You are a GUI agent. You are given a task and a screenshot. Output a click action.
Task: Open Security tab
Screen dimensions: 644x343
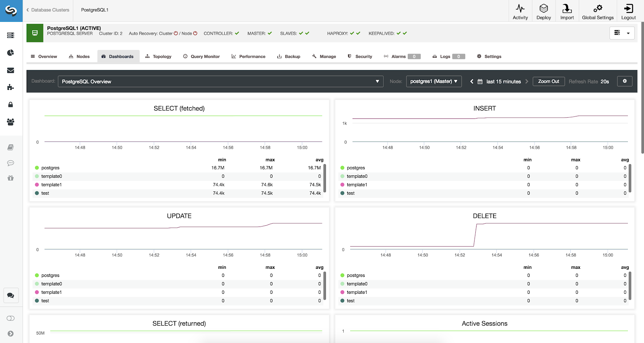click(x=360, y=56)
